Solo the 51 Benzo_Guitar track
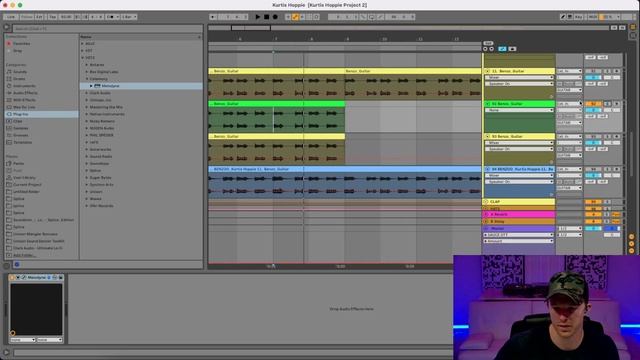 point(607,104)
